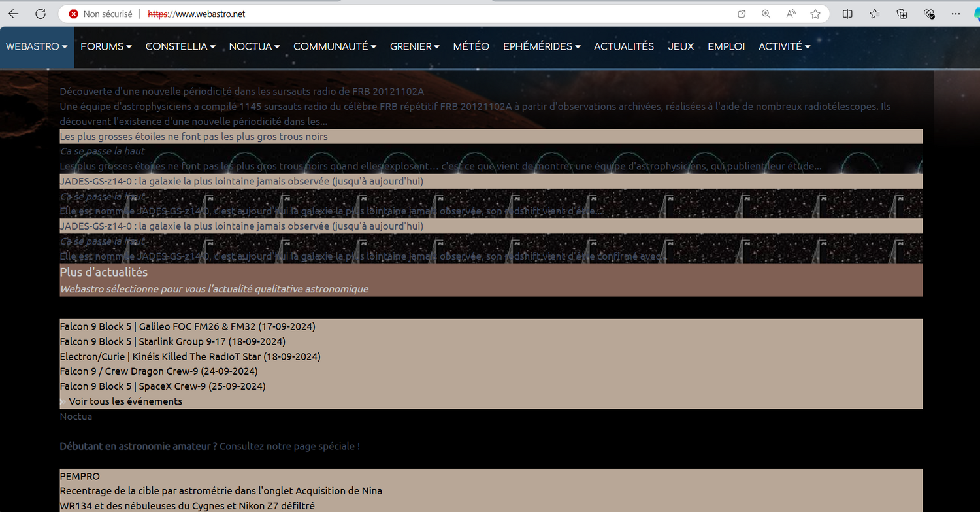Select the JEUX menu item

tap(681, 46)
